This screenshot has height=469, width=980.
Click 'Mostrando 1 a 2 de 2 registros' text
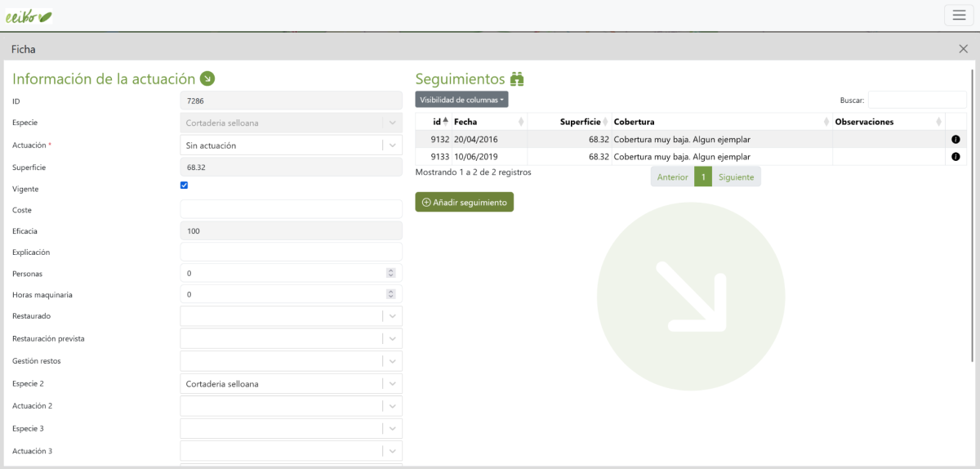(474, 172)
